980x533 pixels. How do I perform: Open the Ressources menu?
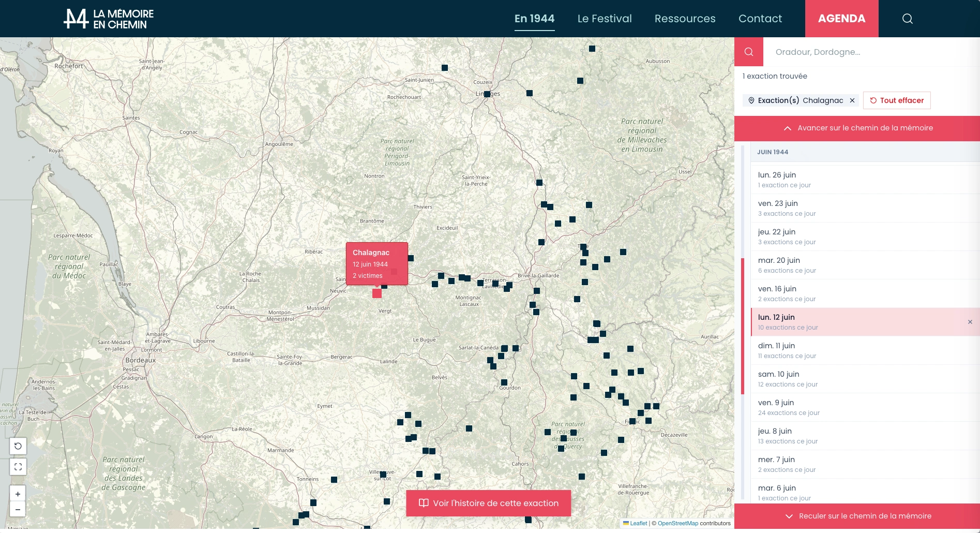pos(685,19)
